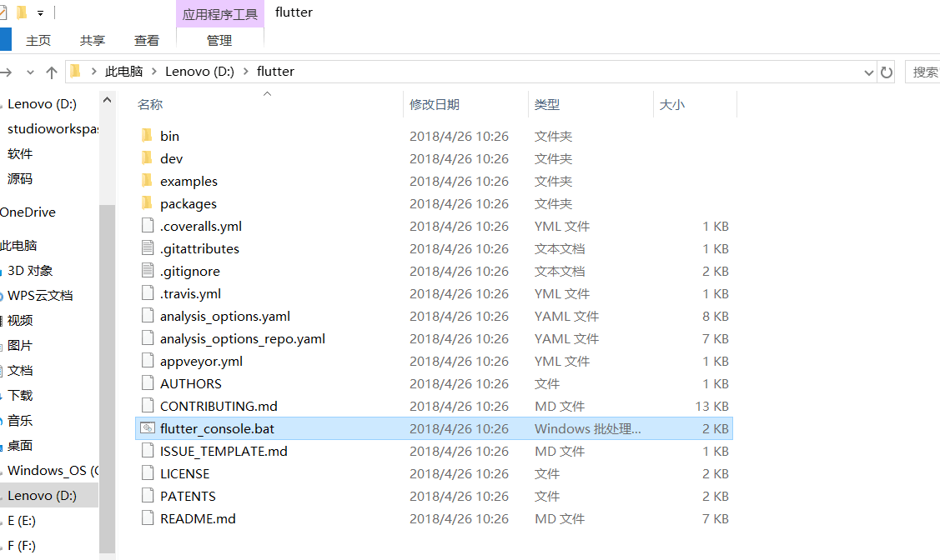940x560 pixels.
Task: Open the 共享 ribbon tab
Action: pyautogui.click(x=93, y=40)
